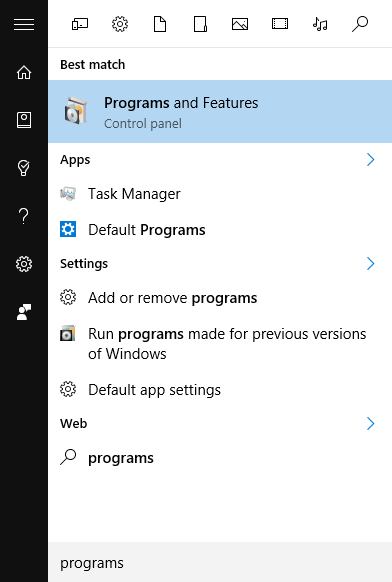Click magnifier icon beside programs web result

pyautogui.click(x=68, y=457)
